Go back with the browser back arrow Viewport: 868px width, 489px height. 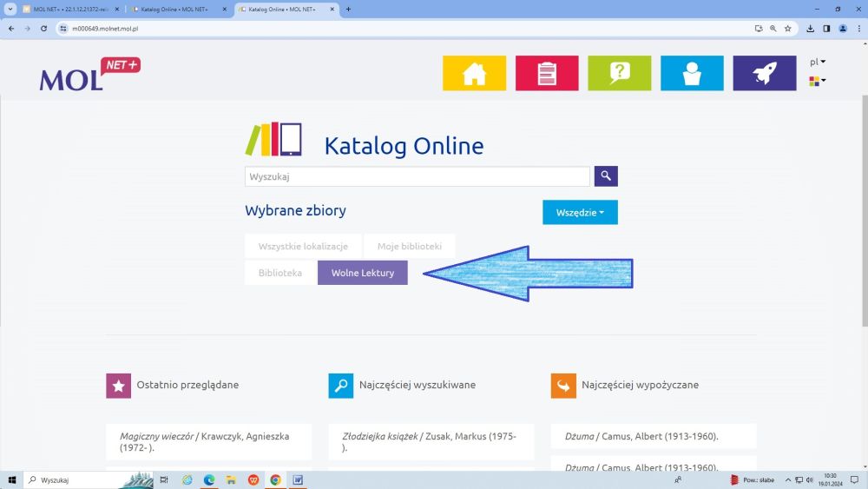11,29
